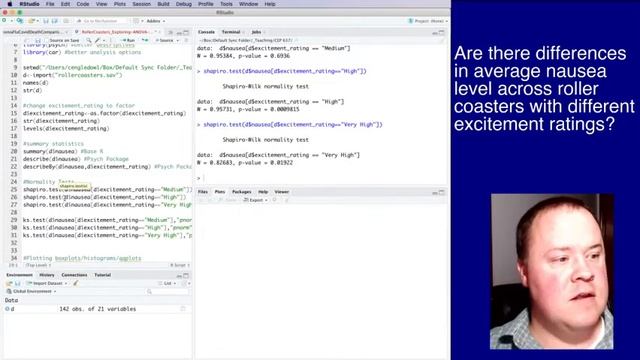Viewport: 640px width, 360px height.
Task: Click the print icon in main toolbar
Action: [x=66, y=21]
